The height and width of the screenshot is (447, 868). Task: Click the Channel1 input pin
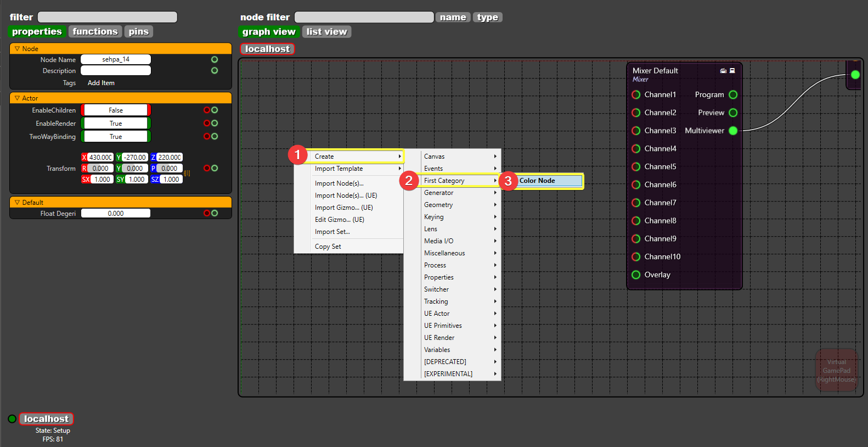click(636, 95)
